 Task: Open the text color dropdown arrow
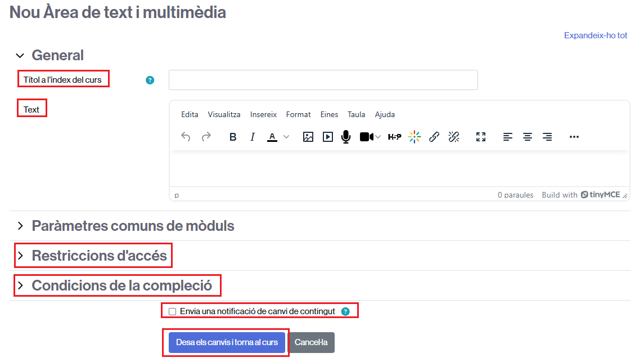point(286,137)
